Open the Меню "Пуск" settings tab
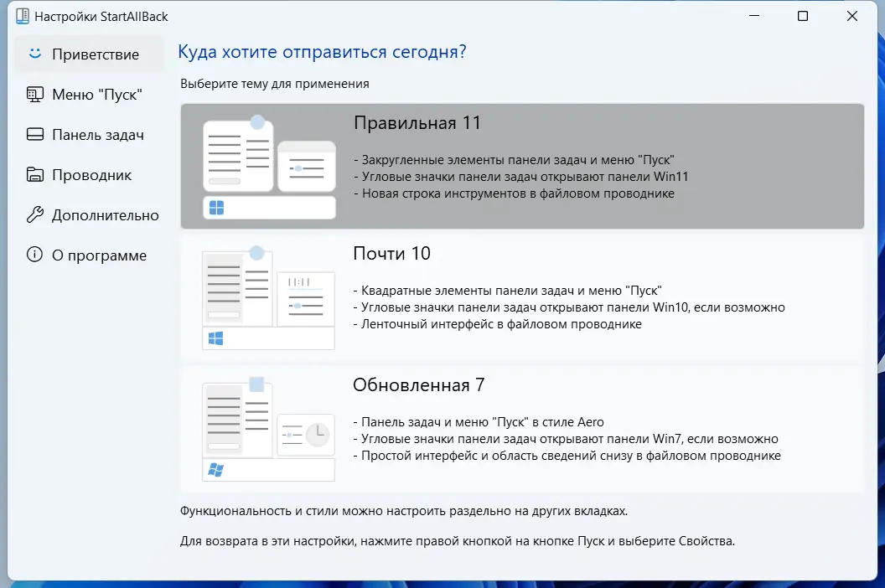 point(89,95)
